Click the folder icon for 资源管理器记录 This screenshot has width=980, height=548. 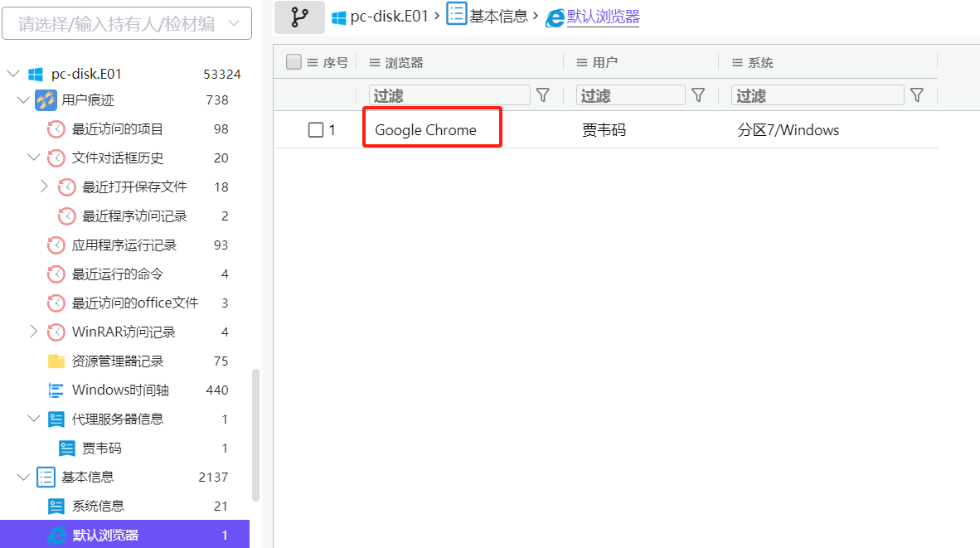click(56, 361)
